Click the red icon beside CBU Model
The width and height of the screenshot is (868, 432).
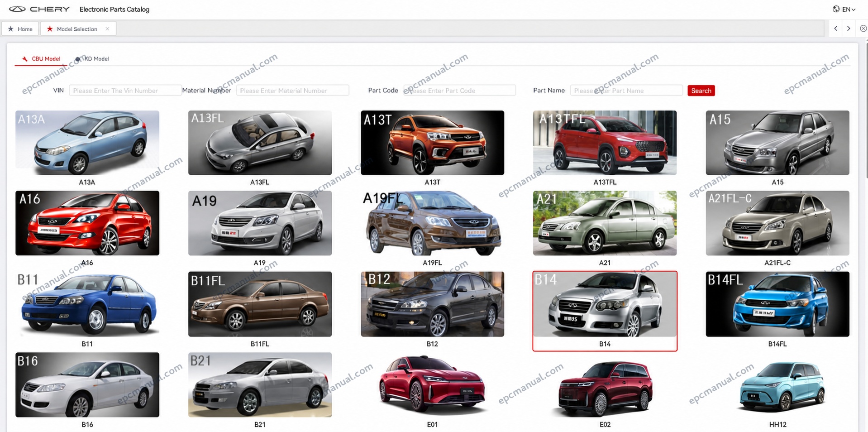(25, 59)
